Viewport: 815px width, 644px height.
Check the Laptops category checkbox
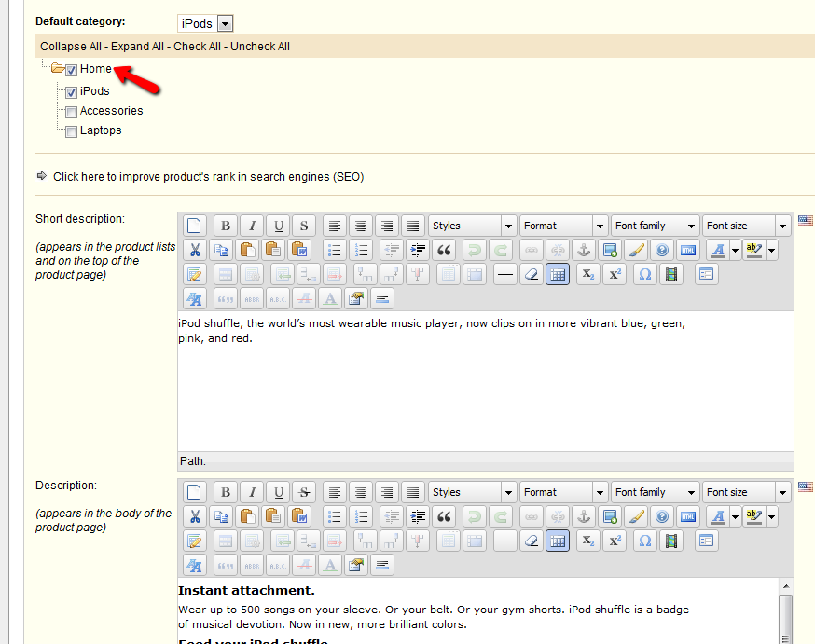coord(71,132)
